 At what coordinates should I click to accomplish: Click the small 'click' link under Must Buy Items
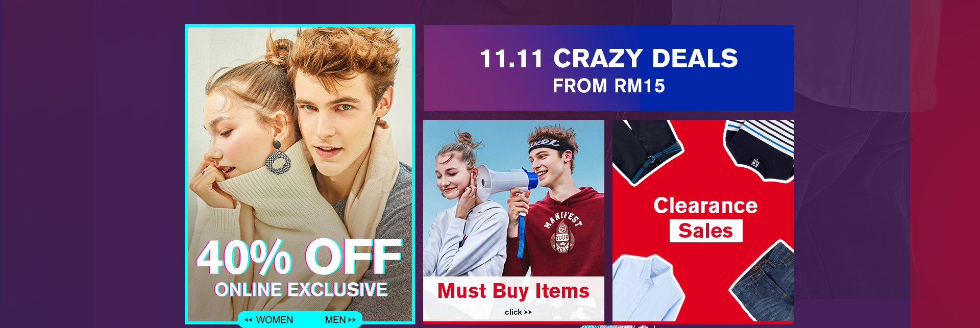[x=513, y=312]
